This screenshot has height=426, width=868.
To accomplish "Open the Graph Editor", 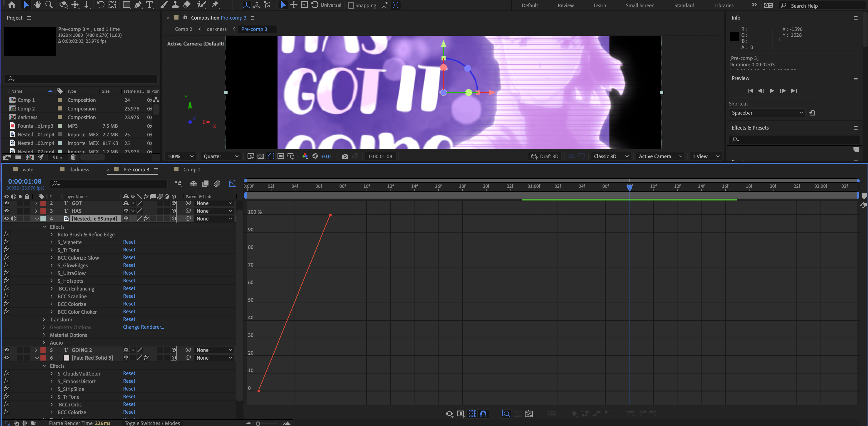I will click(x=233, y=184).
